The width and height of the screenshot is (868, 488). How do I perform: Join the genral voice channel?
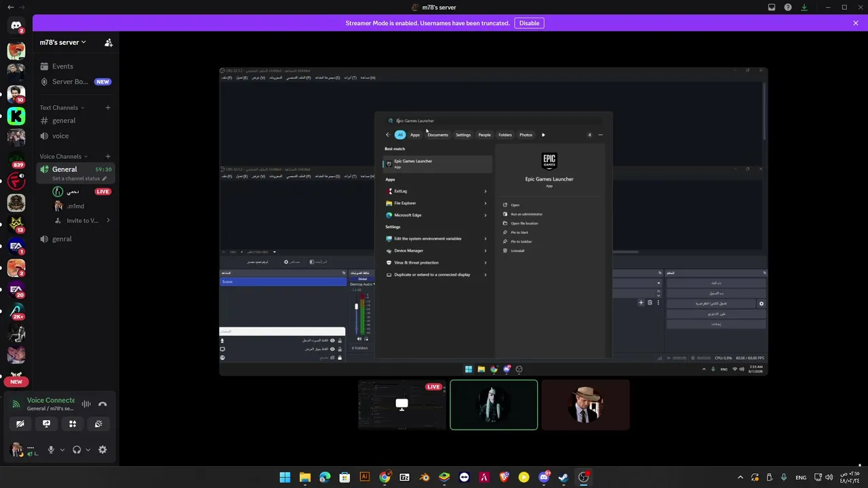point(75,239)
